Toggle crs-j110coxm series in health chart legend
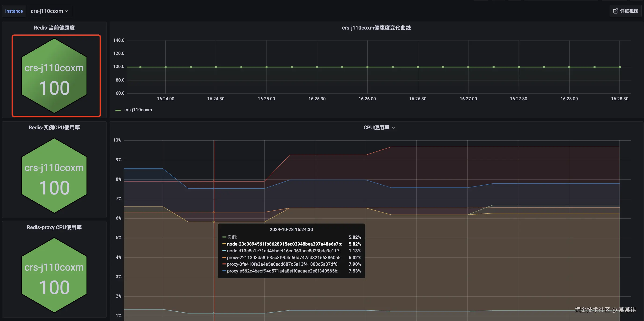Image resolution: width=644 pixels, height=321 pixels. tap(138, 110)
